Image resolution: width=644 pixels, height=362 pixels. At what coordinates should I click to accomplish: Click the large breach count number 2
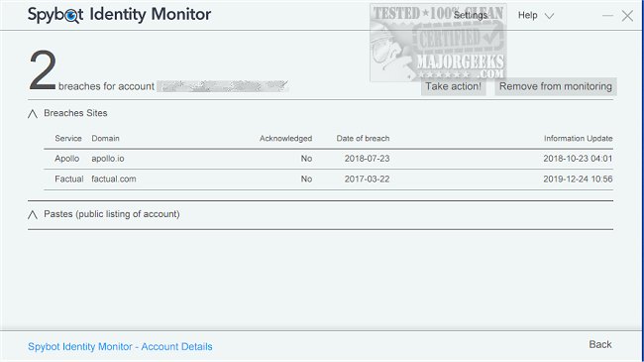43,70
